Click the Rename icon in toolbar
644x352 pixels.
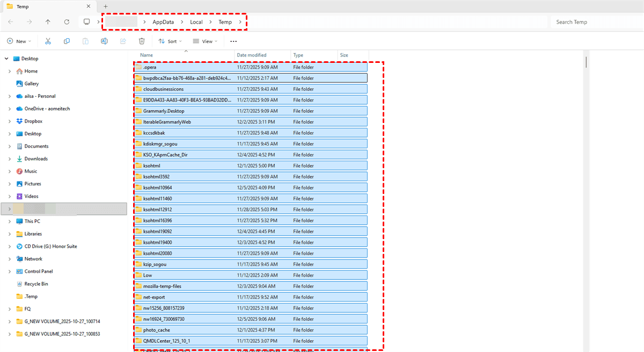pos(104,41)
